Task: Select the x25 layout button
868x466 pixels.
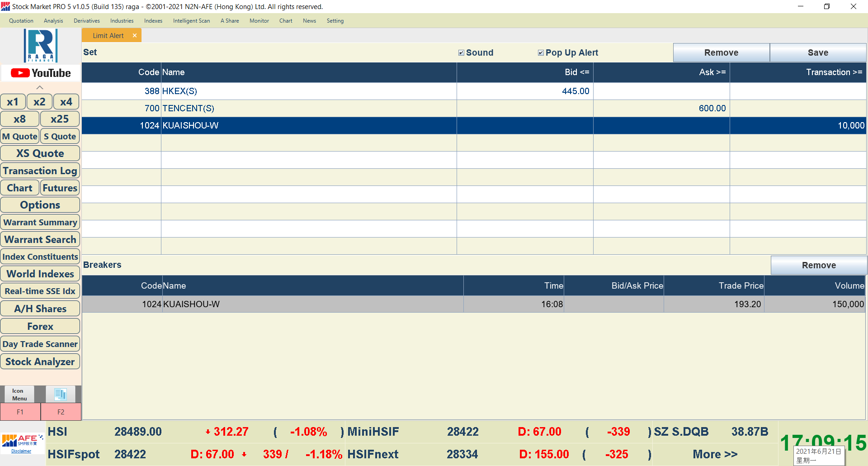Action: [60, 119]
